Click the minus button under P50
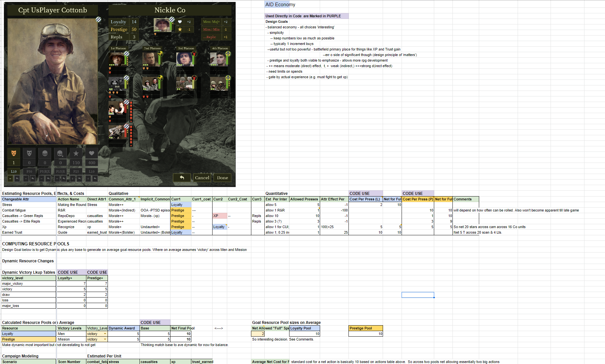605x364 pixels. point(26,178)
